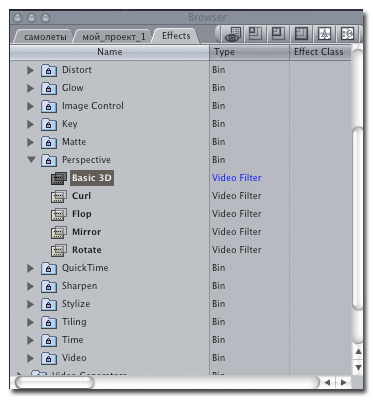
Task: Select the Curl filter name
Action: (81, 196)
